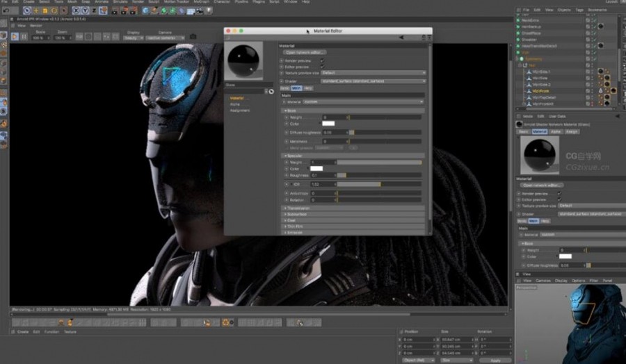The height and width of the screenshot is (364, 626).
Task: Click the Undo arrow in the top toolbar
Action: [x=6, y=10]
